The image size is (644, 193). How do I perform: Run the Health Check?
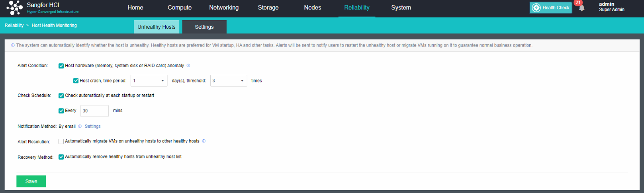click(550, 8)
